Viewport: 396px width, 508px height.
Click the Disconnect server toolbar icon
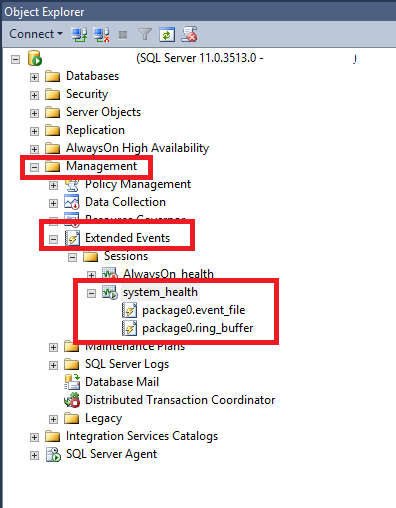click(101, 34)
